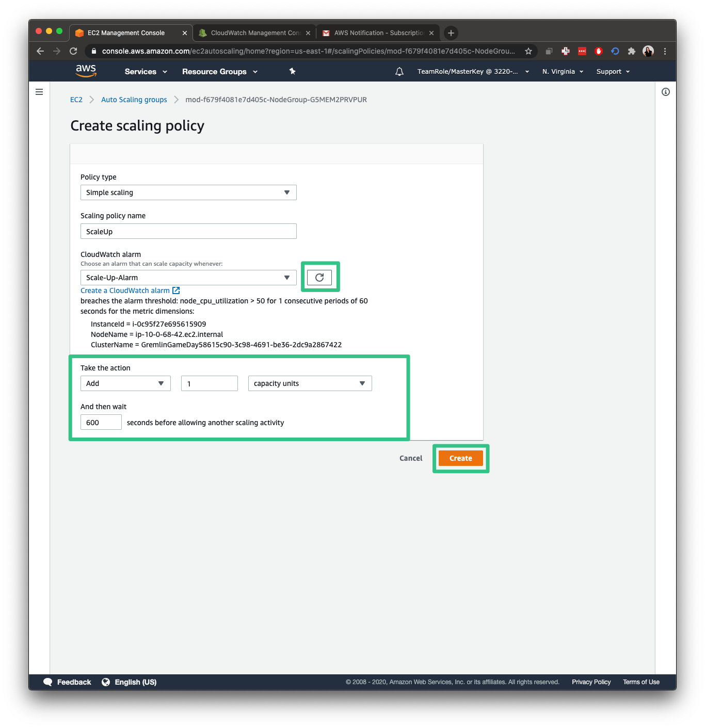Open the Terms of Use link
The image size is (705, 728).
click(x=641, y=682)
